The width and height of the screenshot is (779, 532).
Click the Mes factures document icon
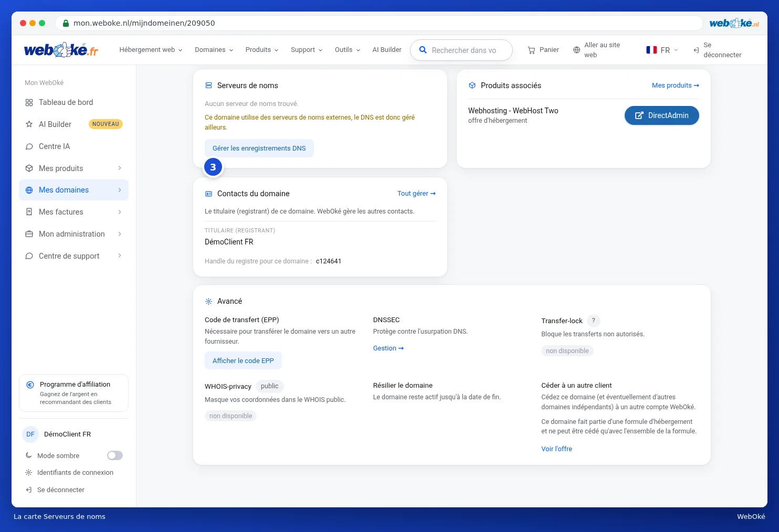coord(29,212)
